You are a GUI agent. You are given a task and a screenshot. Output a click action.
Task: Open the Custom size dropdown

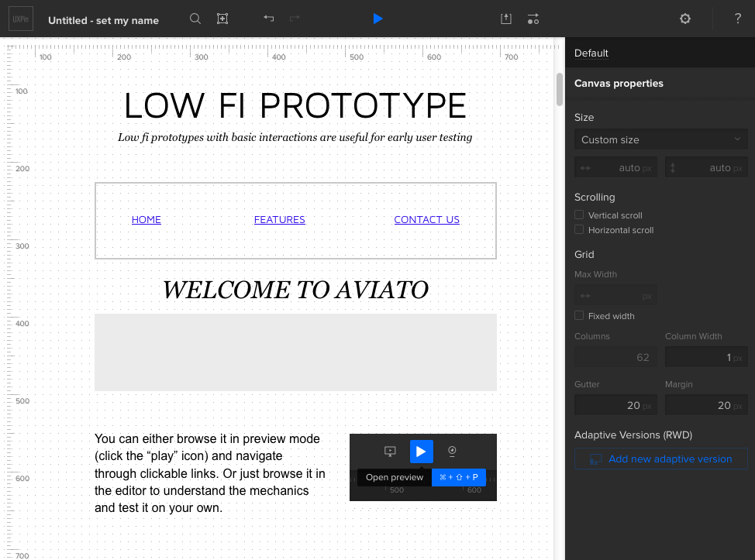[x=660, y=139]
